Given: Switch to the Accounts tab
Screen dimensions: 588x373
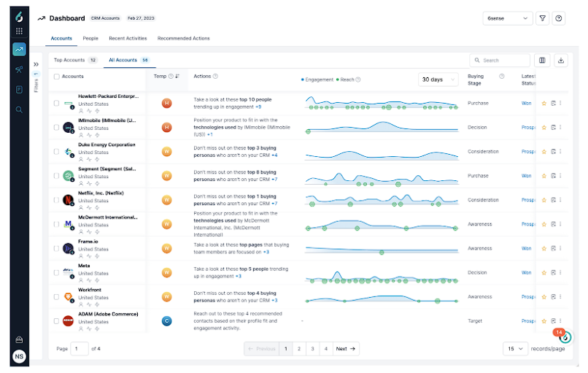Looking at the screenshot, I should coord(61,38).
